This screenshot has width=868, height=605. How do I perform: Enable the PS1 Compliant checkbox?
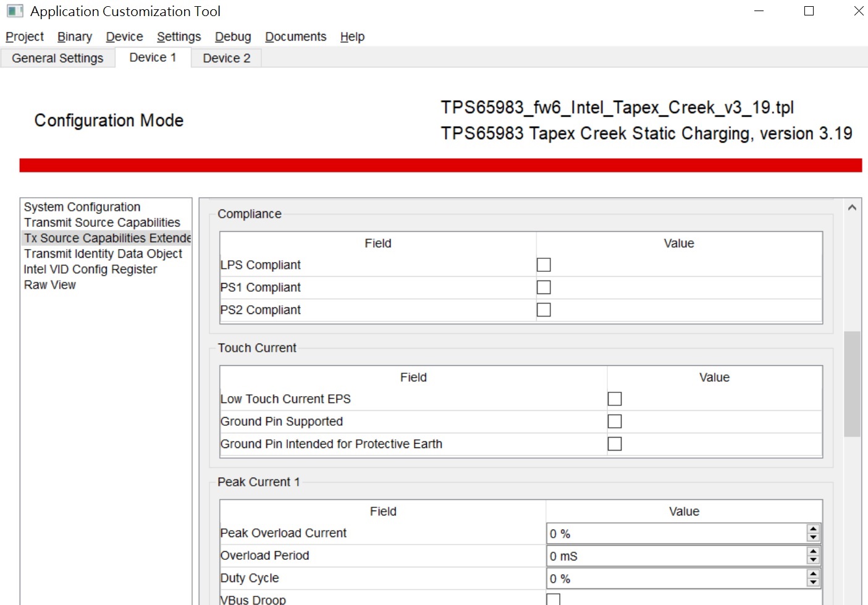click(x=544, y=287)
